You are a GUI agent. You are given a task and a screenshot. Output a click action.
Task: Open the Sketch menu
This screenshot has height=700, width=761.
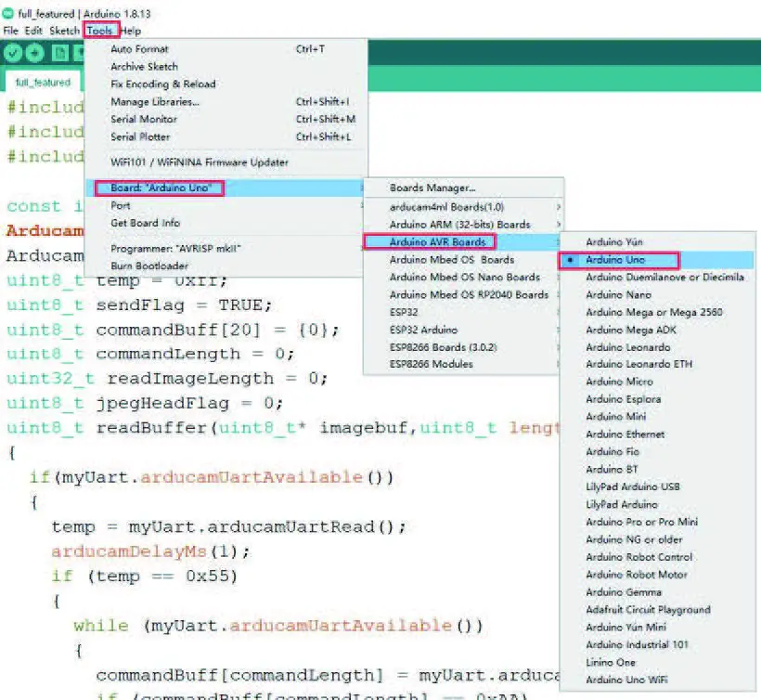(x=64, y=31)
